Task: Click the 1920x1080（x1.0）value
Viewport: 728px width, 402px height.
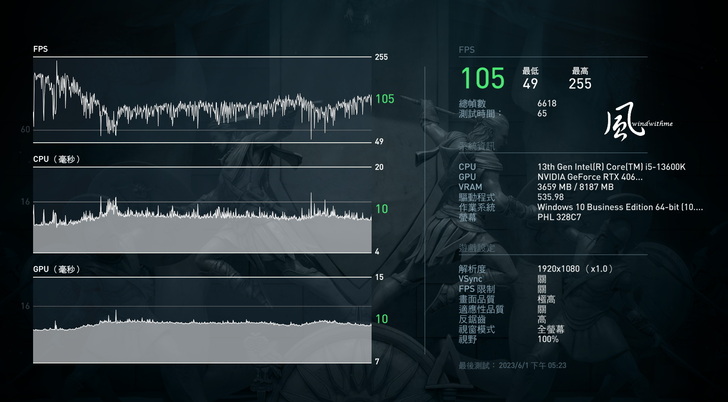Action: coord(576,269)
